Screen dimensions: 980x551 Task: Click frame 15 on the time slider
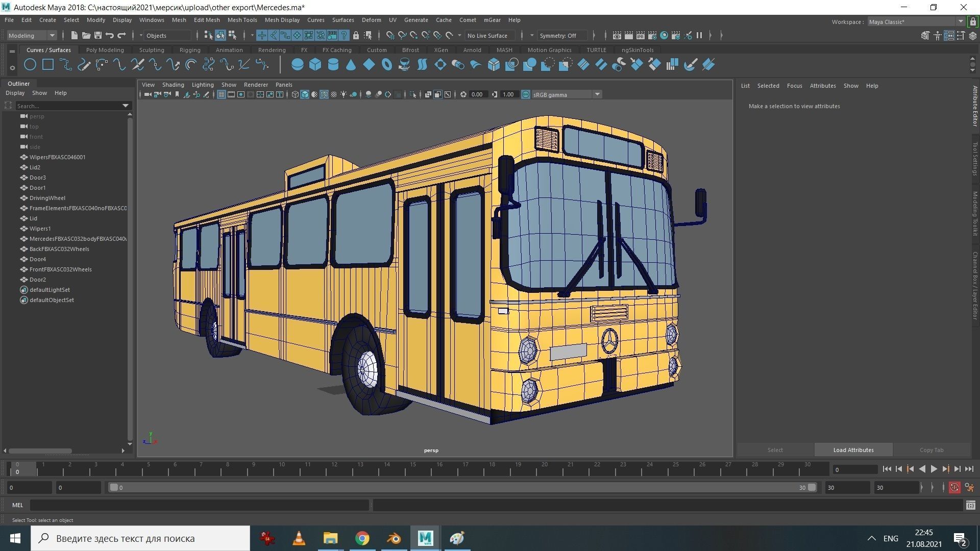(412, 468)
